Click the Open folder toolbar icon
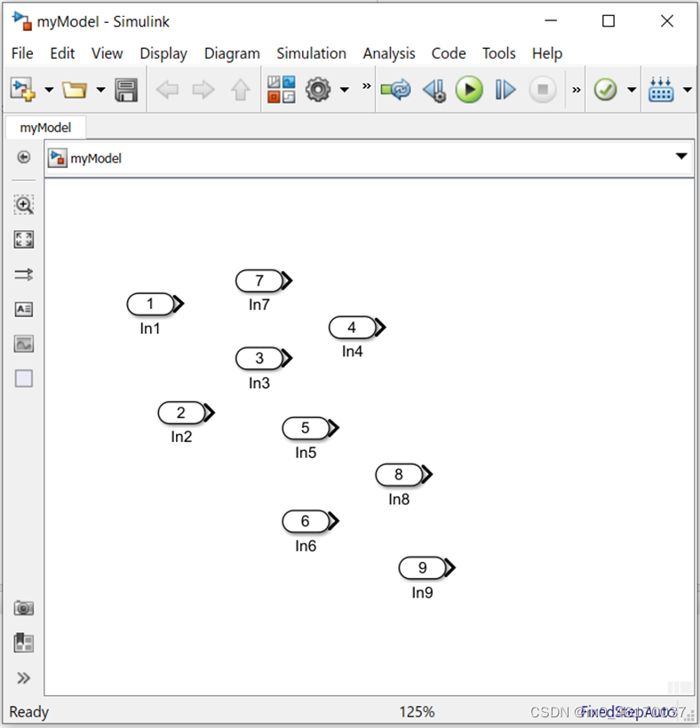This screenshot has width=700, height=728. [x=75, y=89]
